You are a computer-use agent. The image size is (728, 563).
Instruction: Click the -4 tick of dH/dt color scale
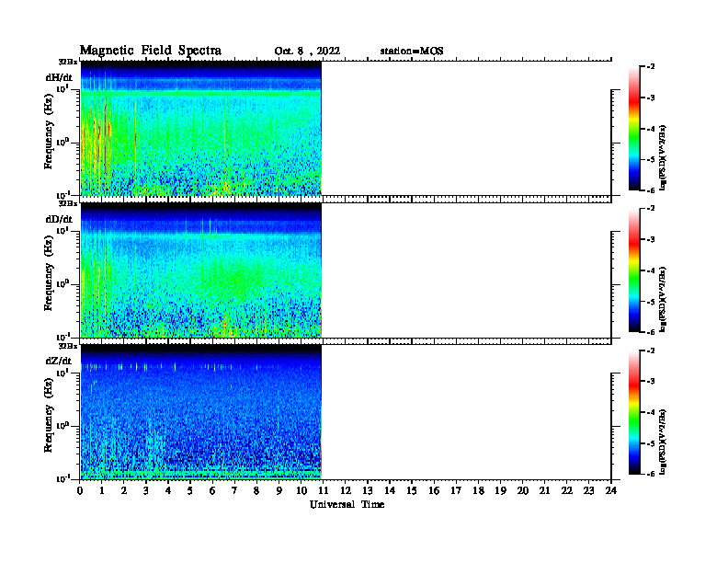(651, 129)
